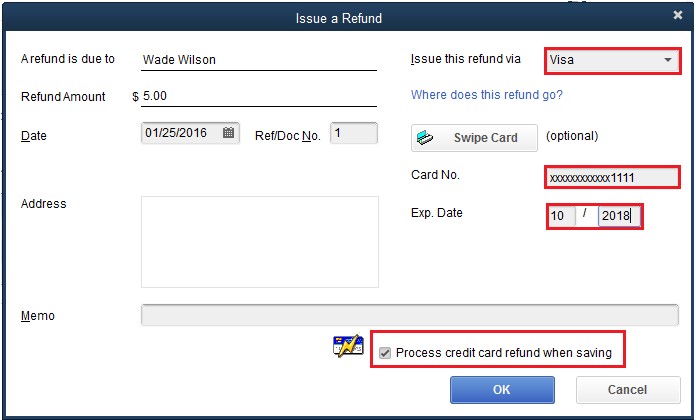Click the Date field showing 01/25/2016
696x420 pixels.
pos(190,133)
